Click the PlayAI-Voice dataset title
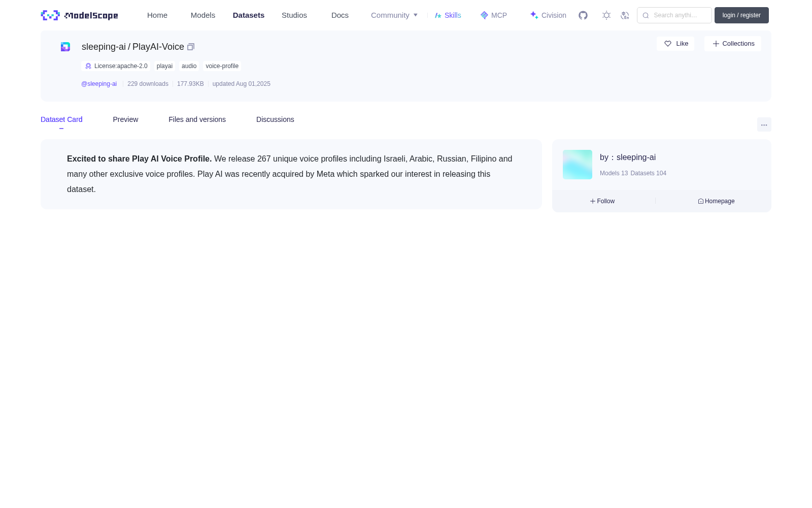This screenshot has width=812, height=508. pos(158,47)
